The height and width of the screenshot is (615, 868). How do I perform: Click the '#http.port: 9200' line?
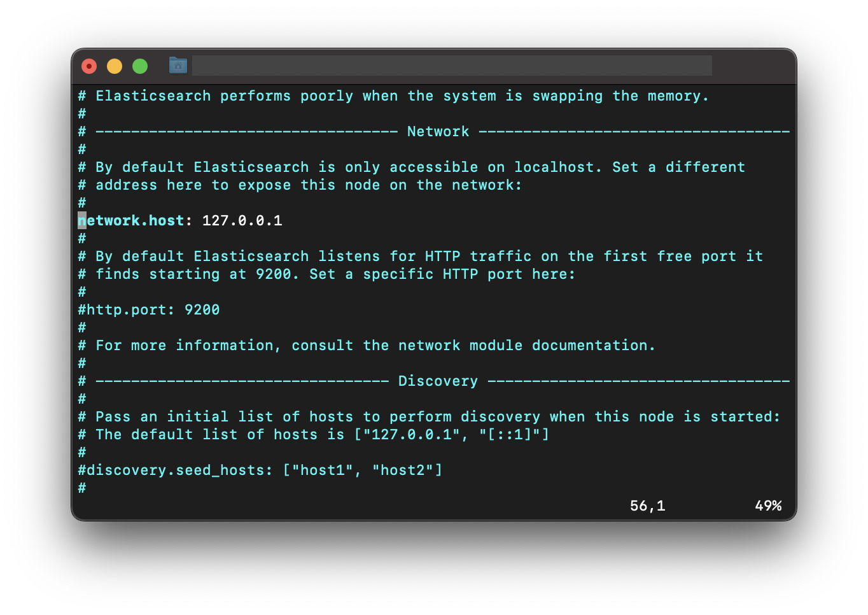point(149,310)
